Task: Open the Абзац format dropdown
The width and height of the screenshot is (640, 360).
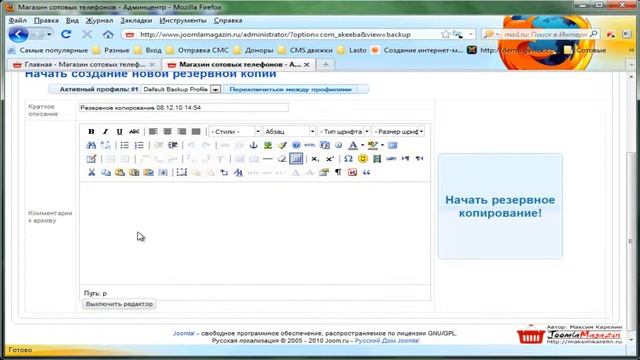Action: coord(289,131)
